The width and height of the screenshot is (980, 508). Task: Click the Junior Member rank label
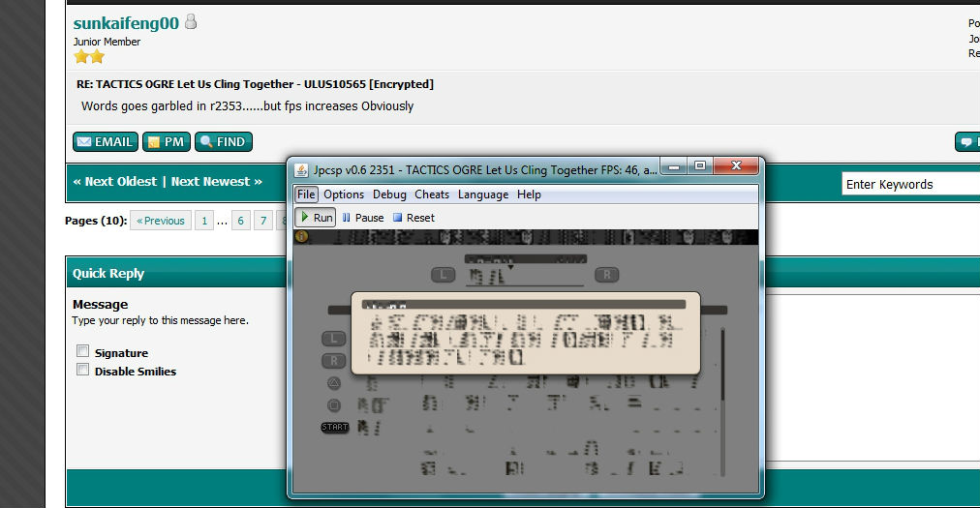[x=107, y=42]
